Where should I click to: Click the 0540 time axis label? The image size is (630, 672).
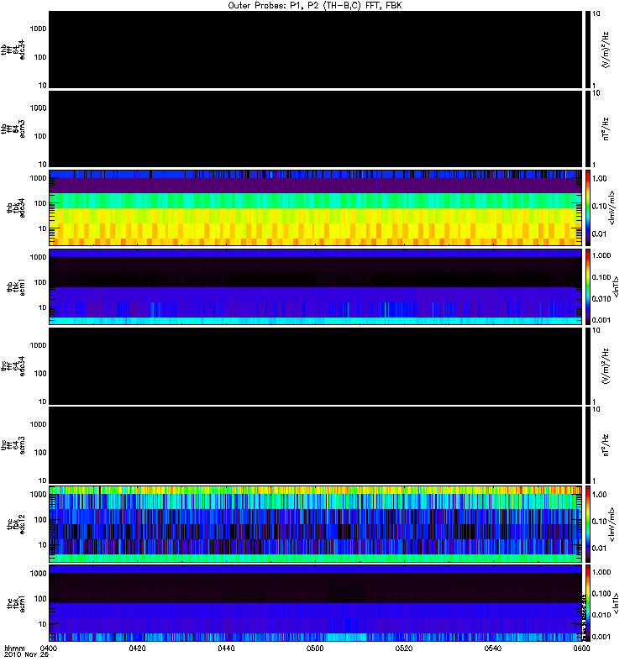click(493, 648)
